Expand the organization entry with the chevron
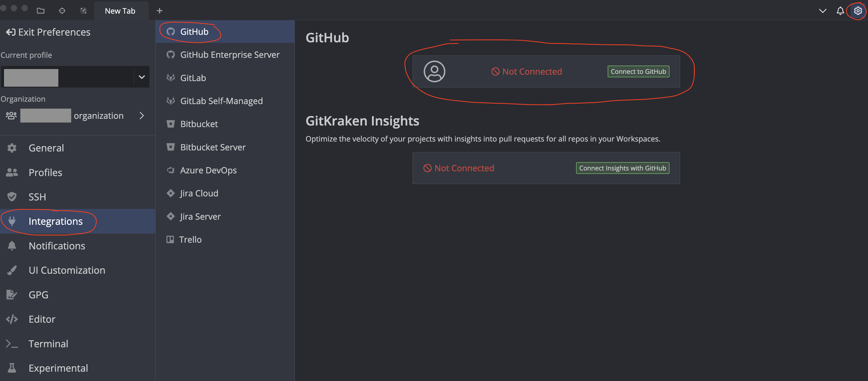The height and width of the screenshot is (381, 868). click(142, 116)
